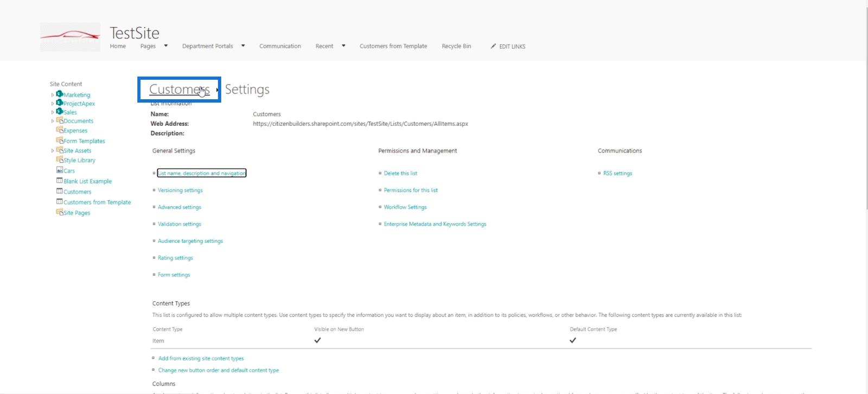Expand the Marketing tree node
This screenshot has height=394, width=868.
coord(53,95)
